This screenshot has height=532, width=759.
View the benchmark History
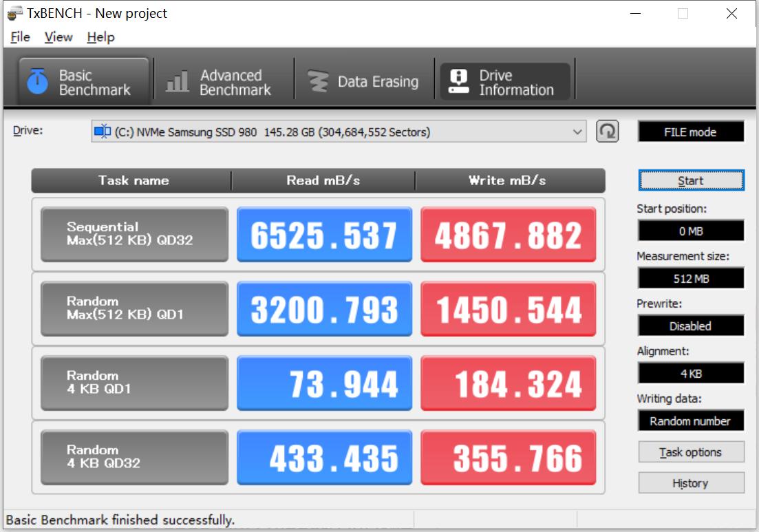click(690, 482)
